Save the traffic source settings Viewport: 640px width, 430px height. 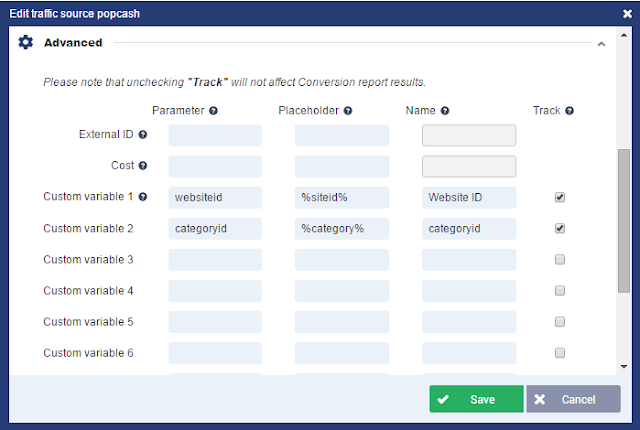(476, 399)
